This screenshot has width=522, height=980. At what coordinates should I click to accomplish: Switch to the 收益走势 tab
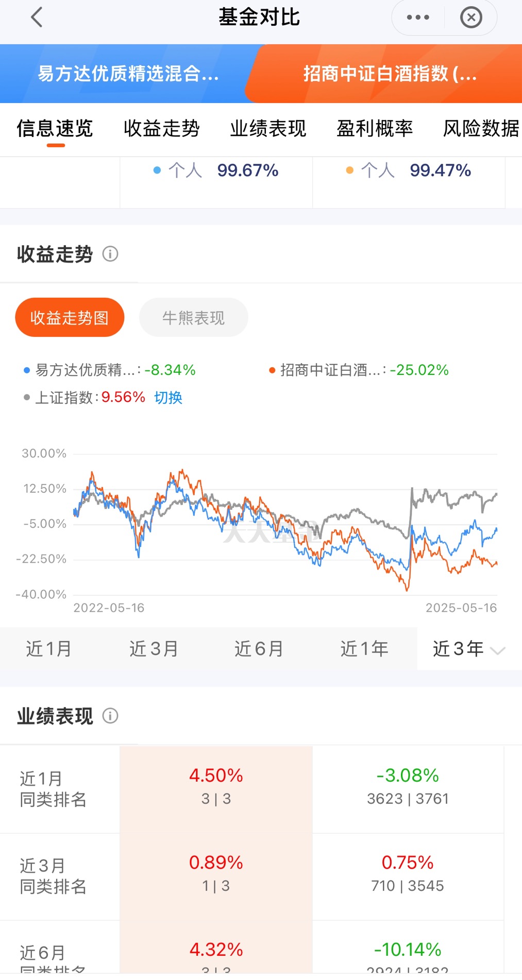click(161, 128)
